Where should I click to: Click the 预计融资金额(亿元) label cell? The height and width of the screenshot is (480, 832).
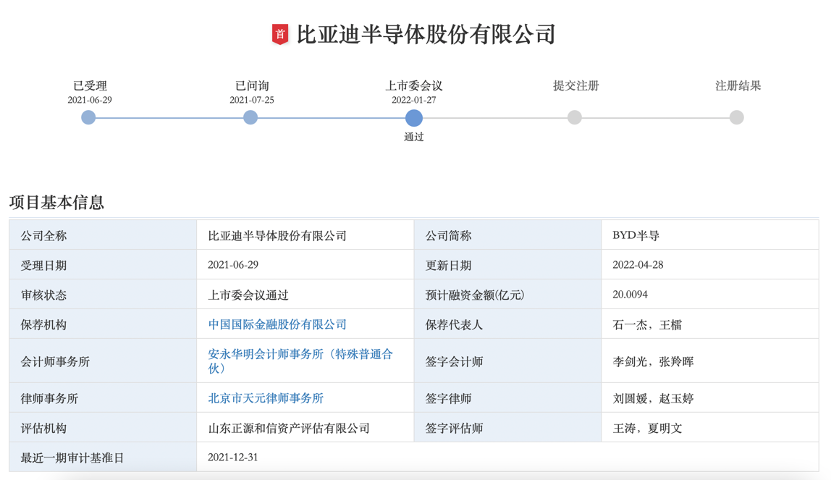(x=508, y=294)
